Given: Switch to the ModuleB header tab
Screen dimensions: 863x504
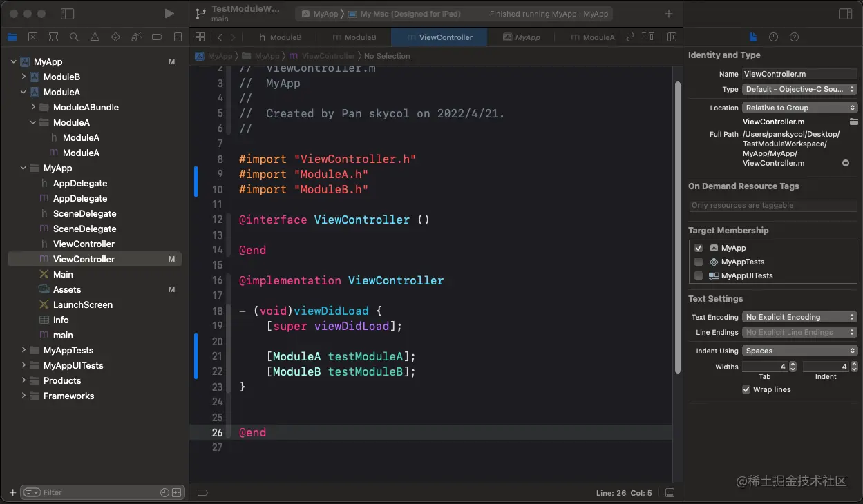Looking at the screenshot, I should coord(280,37).
